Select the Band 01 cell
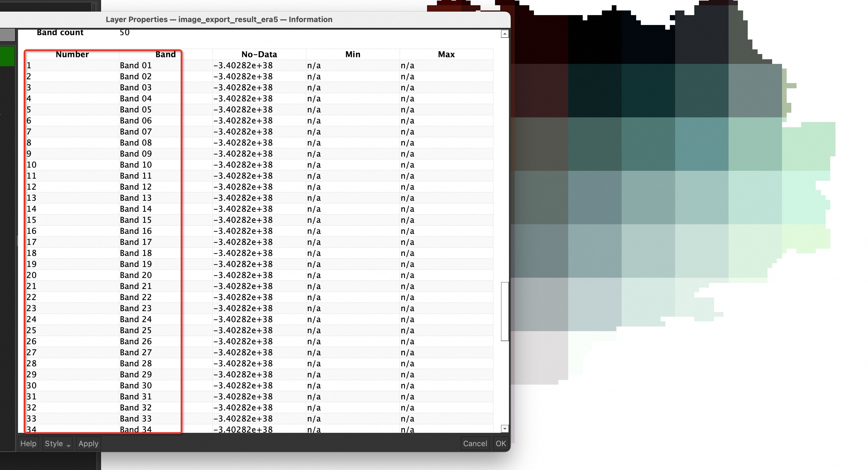This screenshot has width=868, height=470. point(136,65)
